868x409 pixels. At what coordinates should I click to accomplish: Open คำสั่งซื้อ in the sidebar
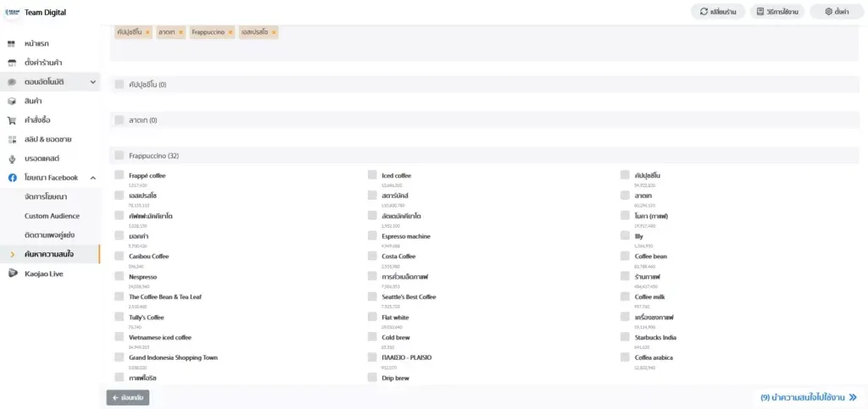pos(38,120)
